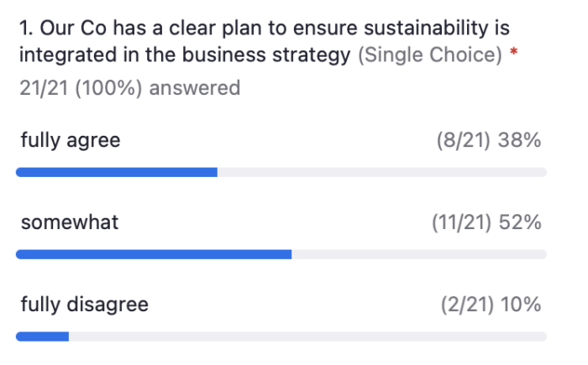Click the 'fully agree' option label

pyautogui.click(x=71, y=140)
